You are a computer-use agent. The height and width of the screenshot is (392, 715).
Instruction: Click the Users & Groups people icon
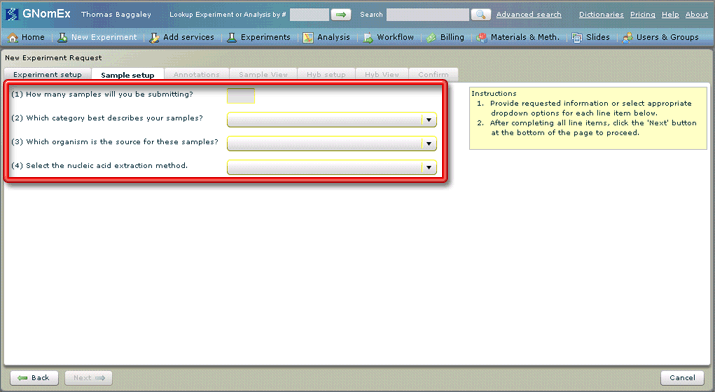tap(627, 37)
